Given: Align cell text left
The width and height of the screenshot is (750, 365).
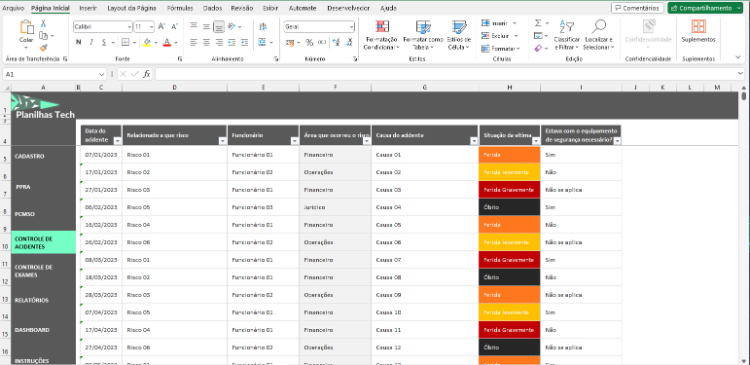Looking at the screenshot, I should pos(194,43).
